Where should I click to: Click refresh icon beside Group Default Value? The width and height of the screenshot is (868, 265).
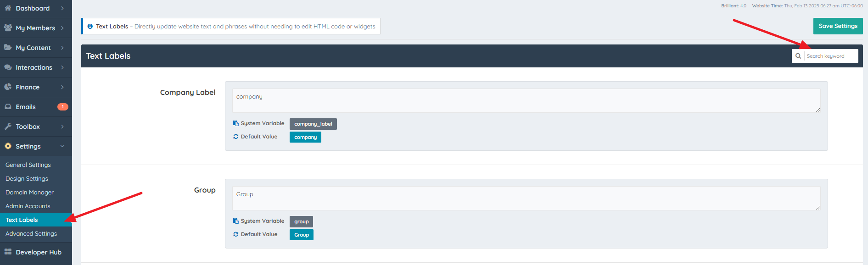(x=236, y=234)
